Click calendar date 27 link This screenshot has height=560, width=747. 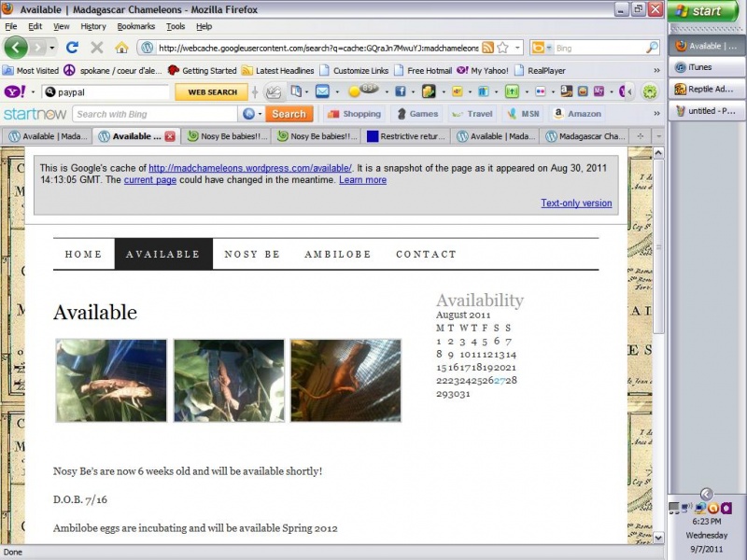click(500, 381)
